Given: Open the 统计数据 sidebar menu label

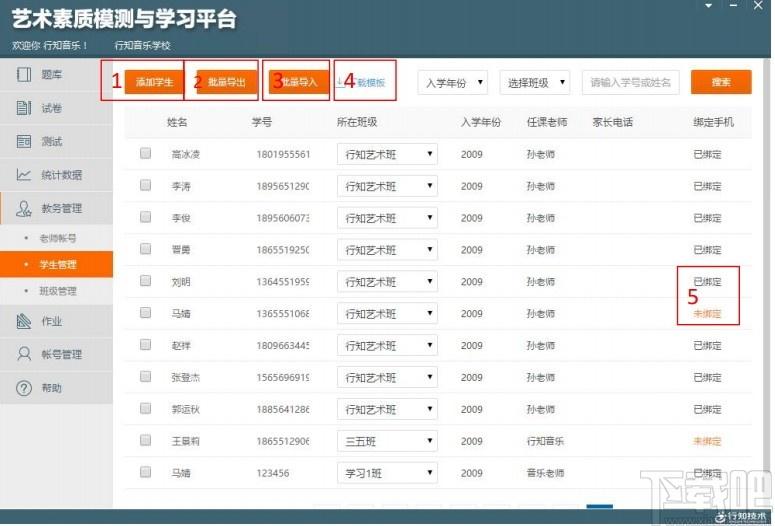Looking at the screenshot, I should [62, 175].
